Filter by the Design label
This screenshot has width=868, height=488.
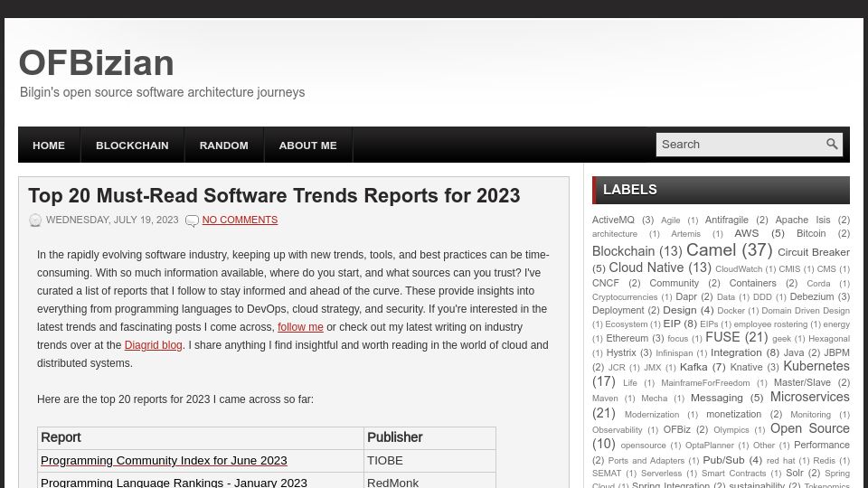(x=679, y=310)
